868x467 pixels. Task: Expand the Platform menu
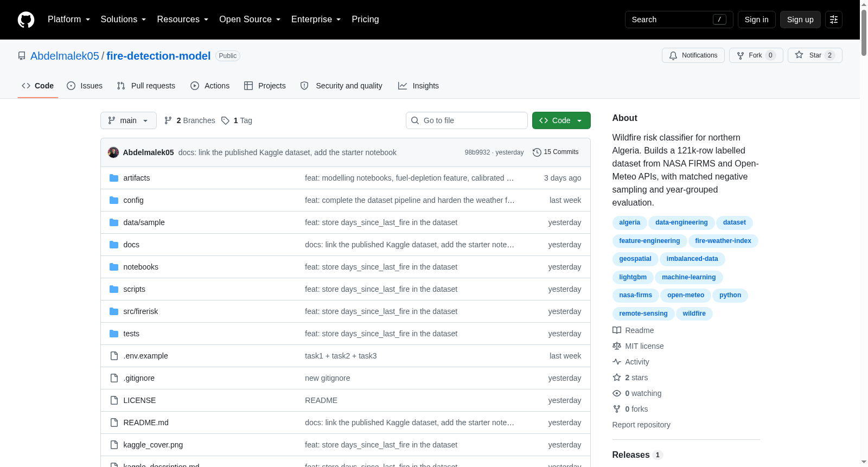69,20
